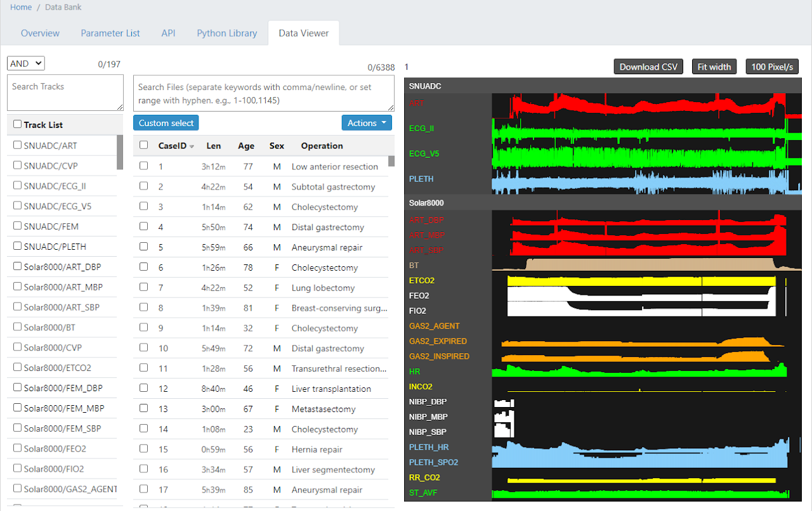
Task: Click the Lung lobectomy operation cell
Action: tap(323, 288)
